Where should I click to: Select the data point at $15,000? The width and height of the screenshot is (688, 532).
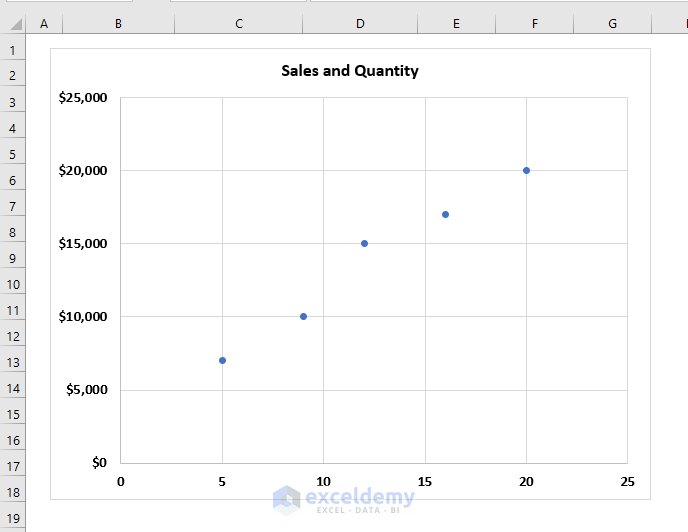[364, 244]
